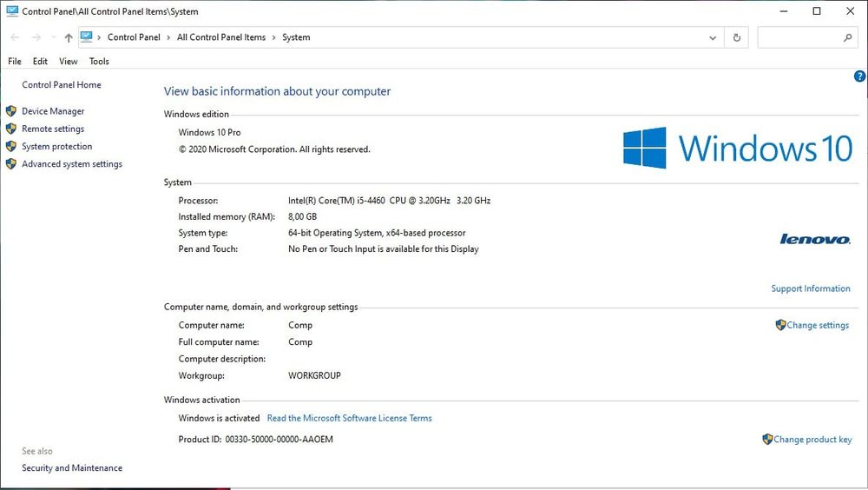The image size is (868, 490).
Task: Click the Up arrow navigation icon
Action: (x=69, y=38)
